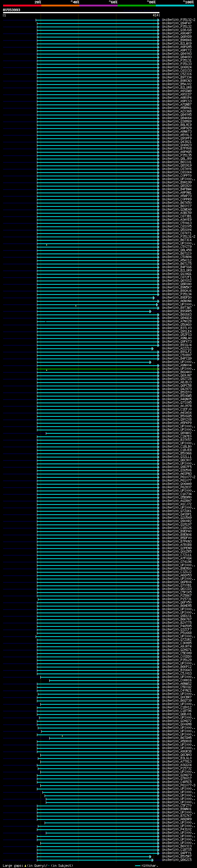Select the UniRef100_B9SRR5 label
The width and height of the screenshot is (197, 868).
177,311
